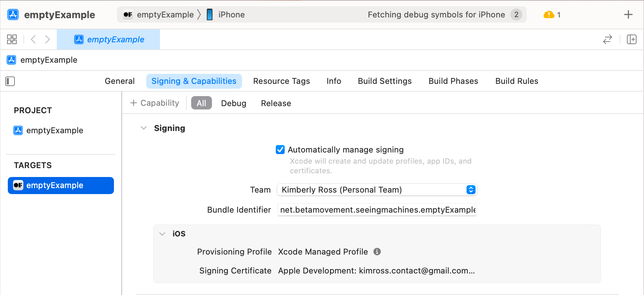Screen dimensions: 644x295
Task: Click the emptyExample window title
Action: [x=59, y=15]
